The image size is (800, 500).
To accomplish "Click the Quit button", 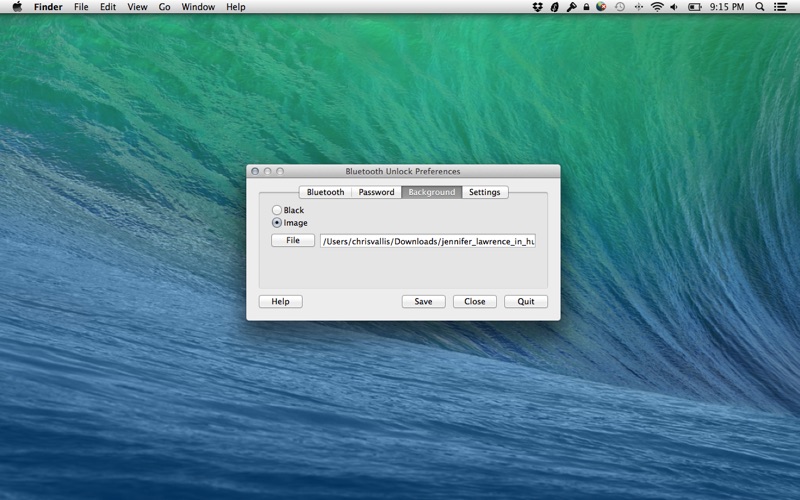I will point(525,302).
